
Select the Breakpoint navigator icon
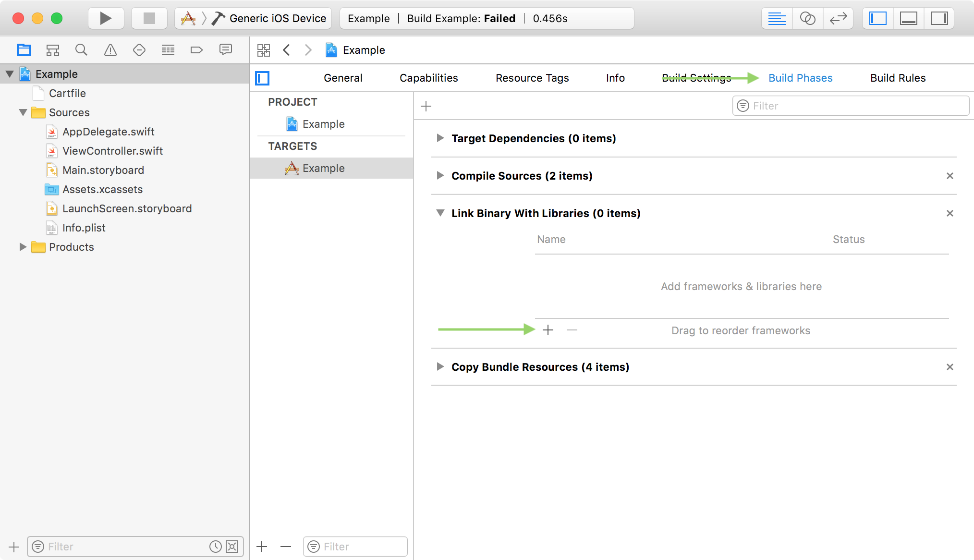coord(196,50)
